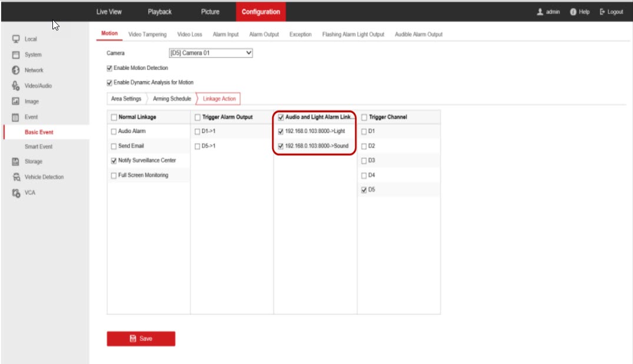Click Logout in the top bar
This screenshot has height=364, width=633.
pyautogui.click(x=611, y=12)
